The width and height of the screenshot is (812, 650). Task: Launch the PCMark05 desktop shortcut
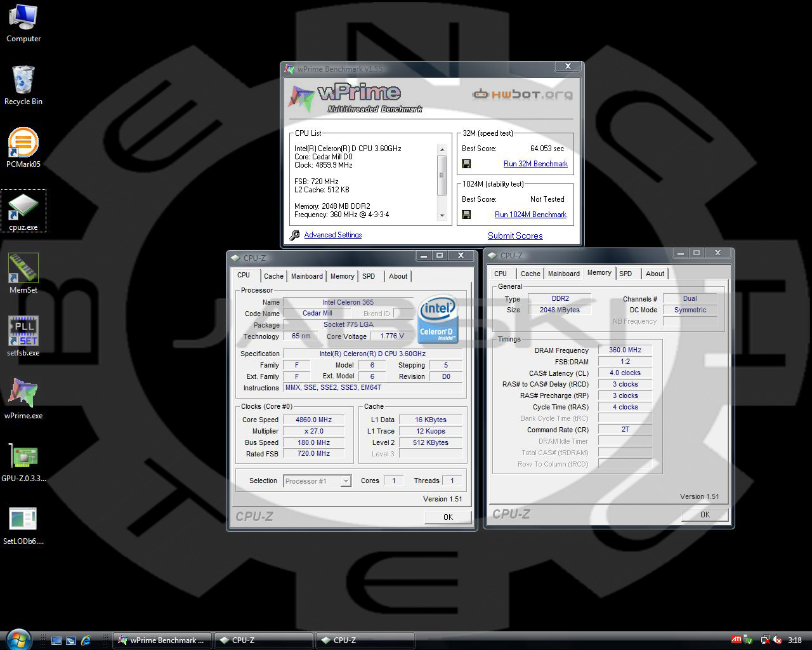pyautogui.click(x=23, y=148)
